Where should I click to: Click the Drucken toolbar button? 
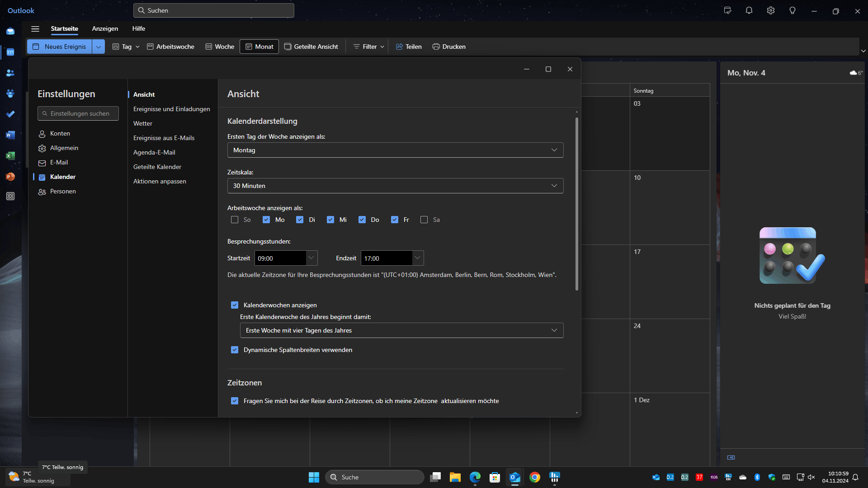[x=449, y=47]
